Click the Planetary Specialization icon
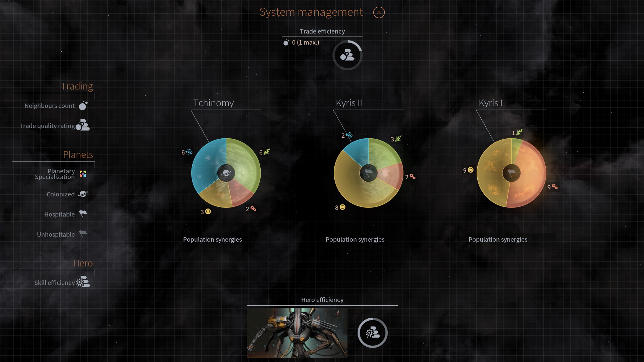 click(x=83, y=173)
